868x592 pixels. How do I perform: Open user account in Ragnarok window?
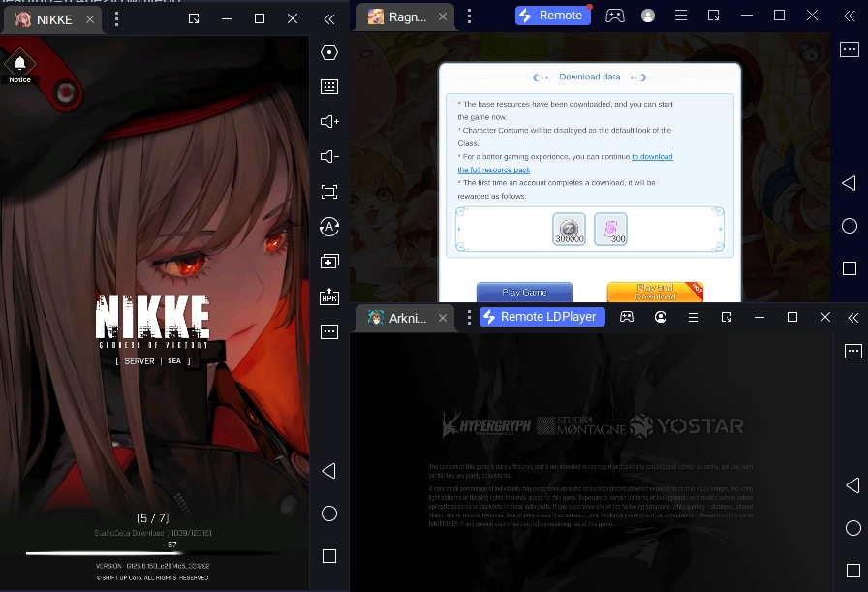click(x=648, y=16)
